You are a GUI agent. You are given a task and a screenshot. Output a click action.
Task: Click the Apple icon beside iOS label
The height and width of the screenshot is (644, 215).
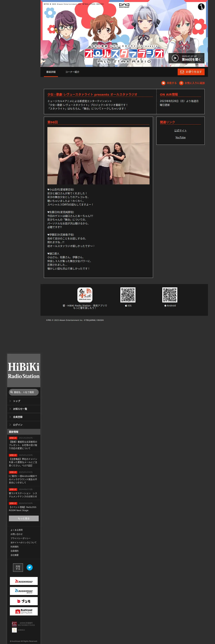pos(126,305)
